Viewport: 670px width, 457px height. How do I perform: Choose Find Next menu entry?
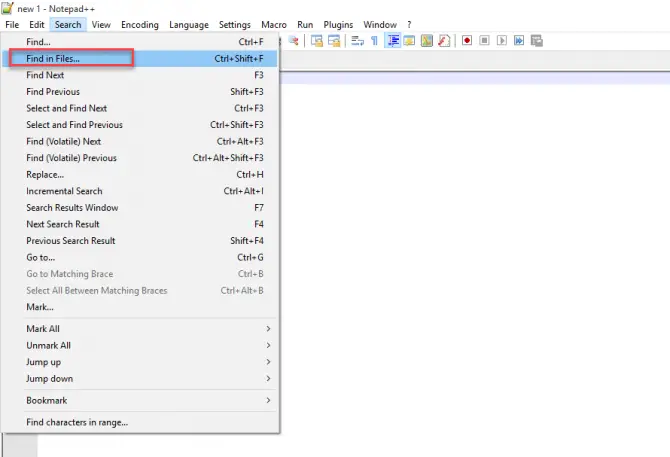point(140,75)
